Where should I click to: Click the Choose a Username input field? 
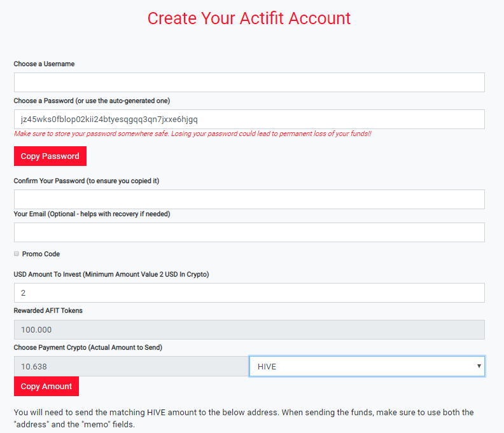pos(249,82)
